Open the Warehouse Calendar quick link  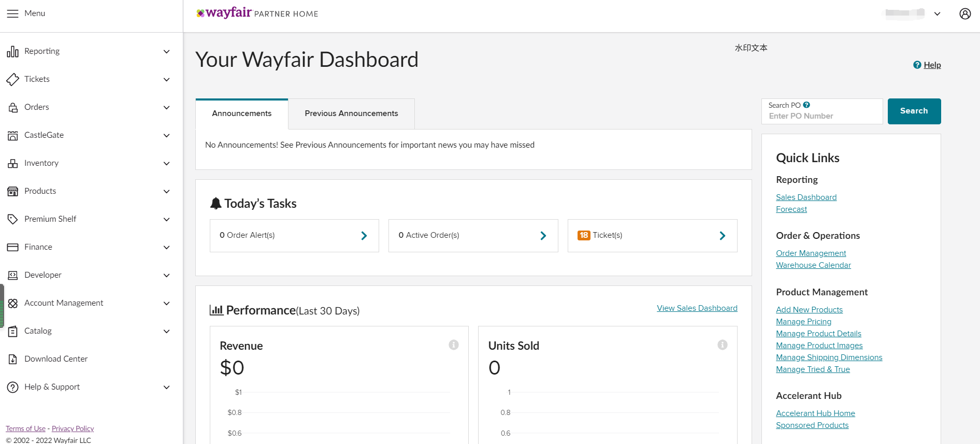pos(813,265)
